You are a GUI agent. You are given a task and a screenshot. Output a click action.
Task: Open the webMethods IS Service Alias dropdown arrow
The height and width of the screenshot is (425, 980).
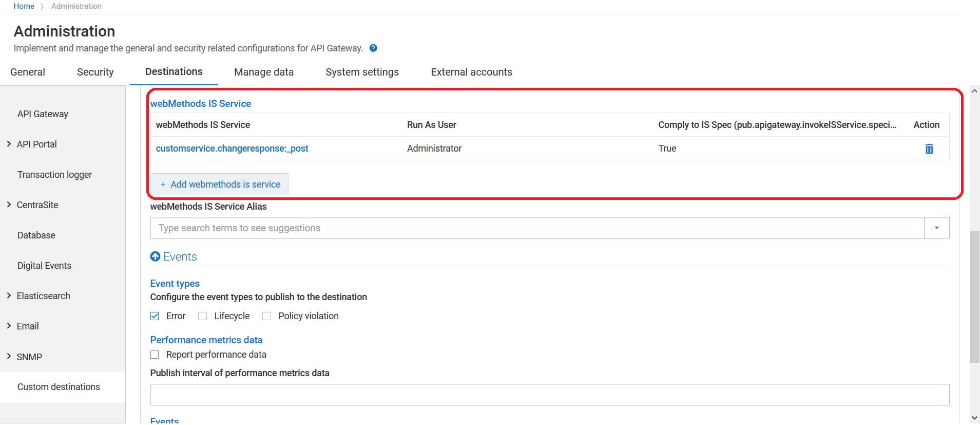pos(936,228)
